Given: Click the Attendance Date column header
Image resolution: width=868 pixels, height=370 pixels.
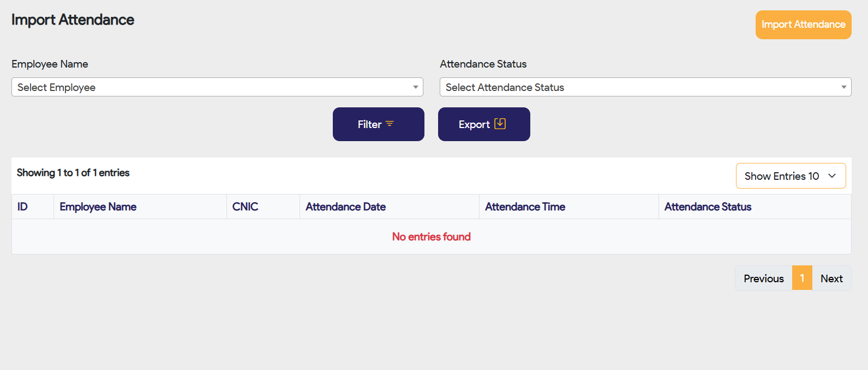Looking at the screenshot, I should 345,207.
